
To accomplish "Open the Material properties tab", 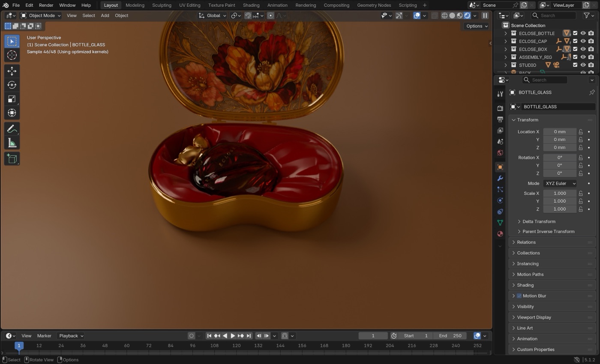I will (x=500, y=234).
